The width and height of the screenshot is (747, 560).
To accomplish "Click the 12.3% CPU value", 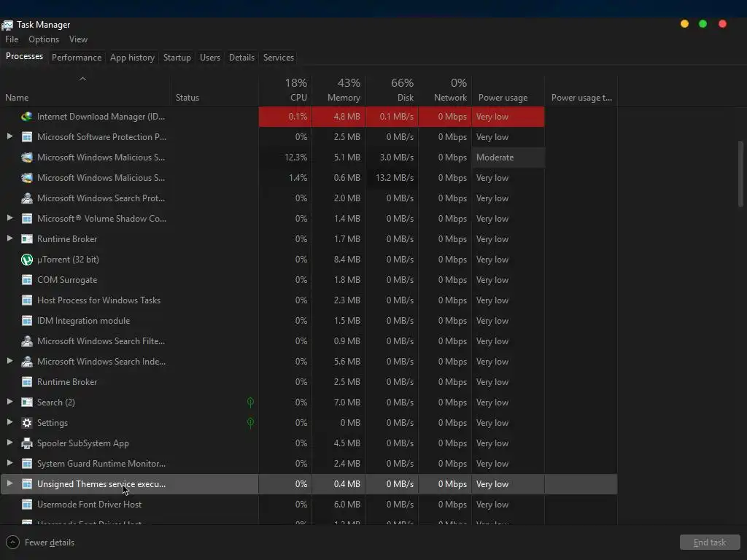I will pyautogui.click(x=296, y=157).
